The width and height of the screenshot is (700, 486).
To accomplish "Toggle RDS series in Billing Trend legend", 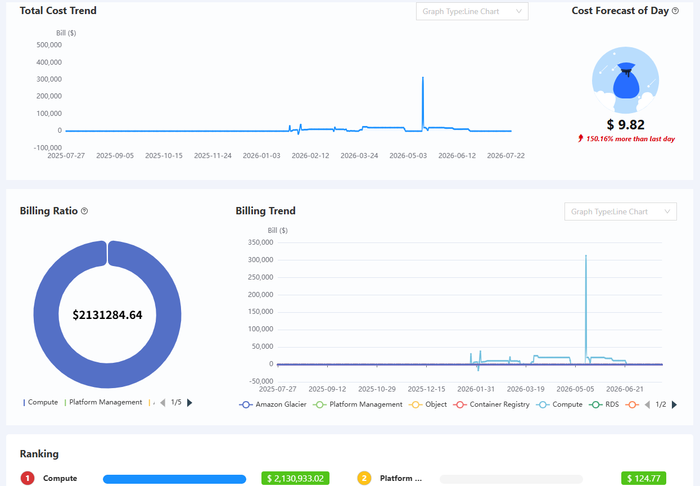I will coord(604,405).
